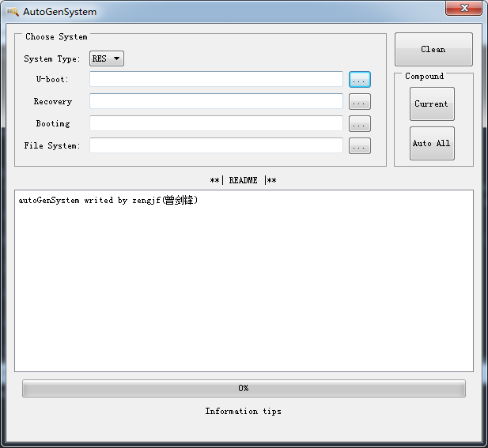Viewport: 488px width, 448px height.
Task: Click the 'Choose System' group label
Action: [x=56, y=36]
